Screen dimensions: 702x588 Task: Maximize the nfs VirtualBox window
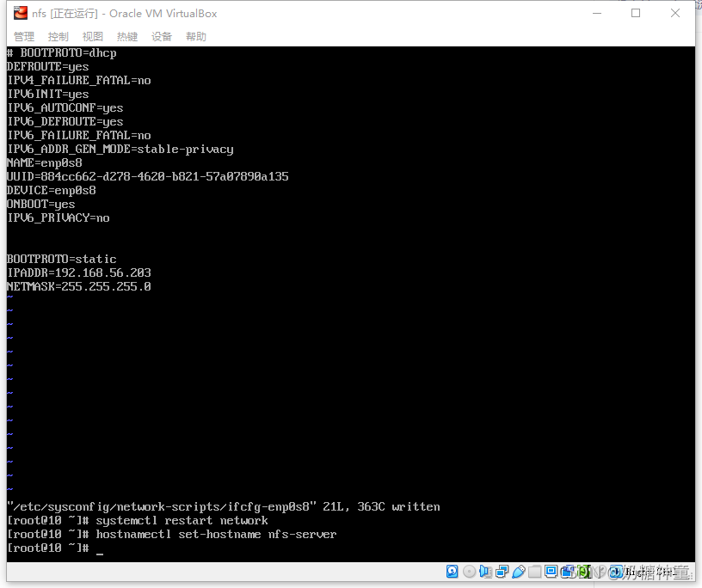[636, 14]
